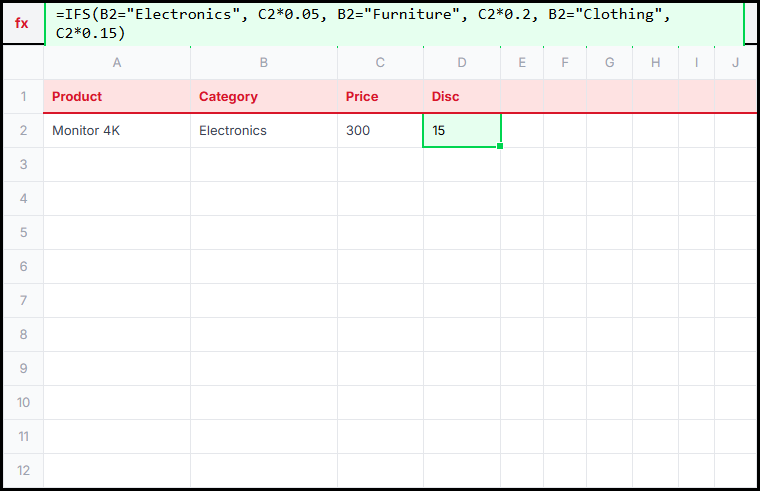Select the Monitor 4K cell
This screenshot has height=491, width=760.
coord(117,130)
